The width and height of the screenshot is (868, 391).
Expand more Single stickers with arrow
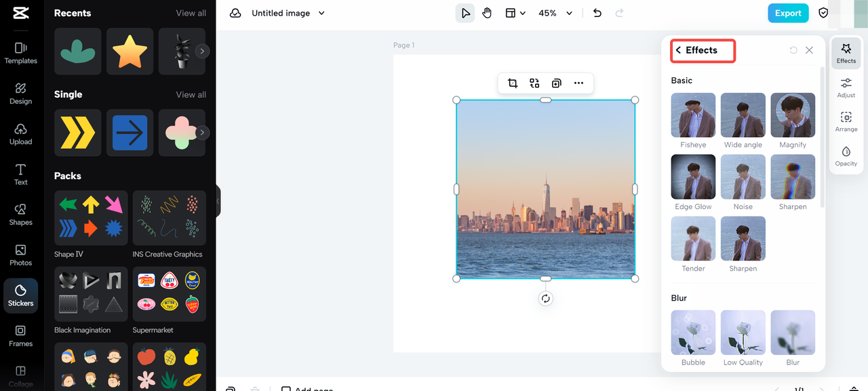pos(202,132)
